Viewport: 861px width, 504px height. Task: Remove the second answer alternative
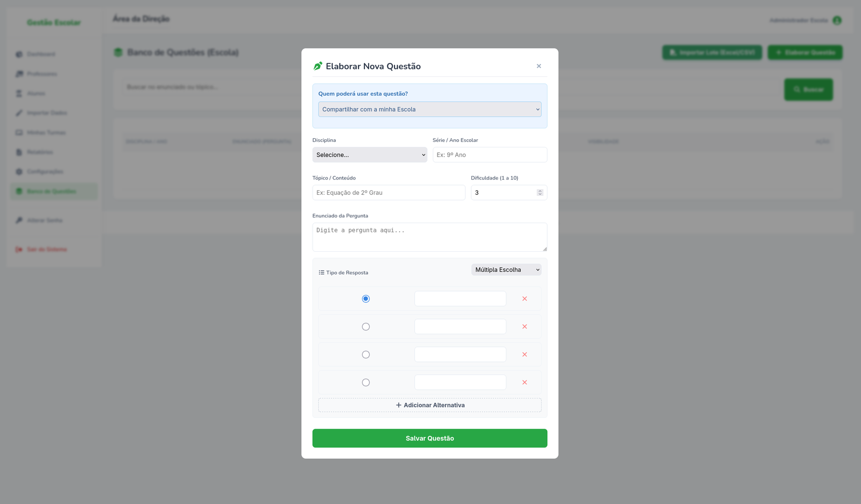coord(524,326)
